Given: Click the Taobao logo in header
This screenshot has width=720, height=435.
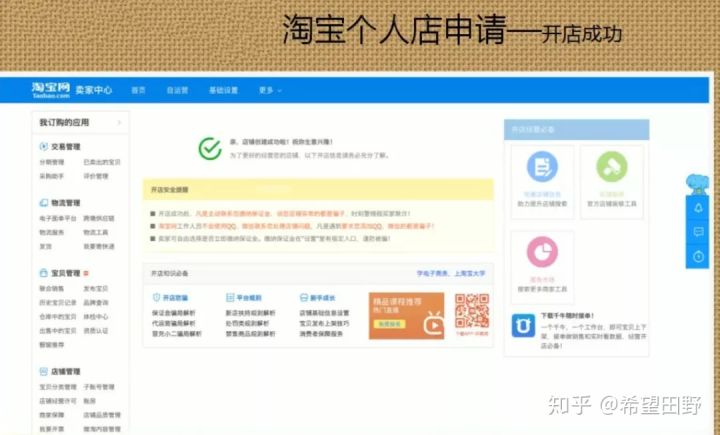Looking at the screenshot, I should point(50,89).
